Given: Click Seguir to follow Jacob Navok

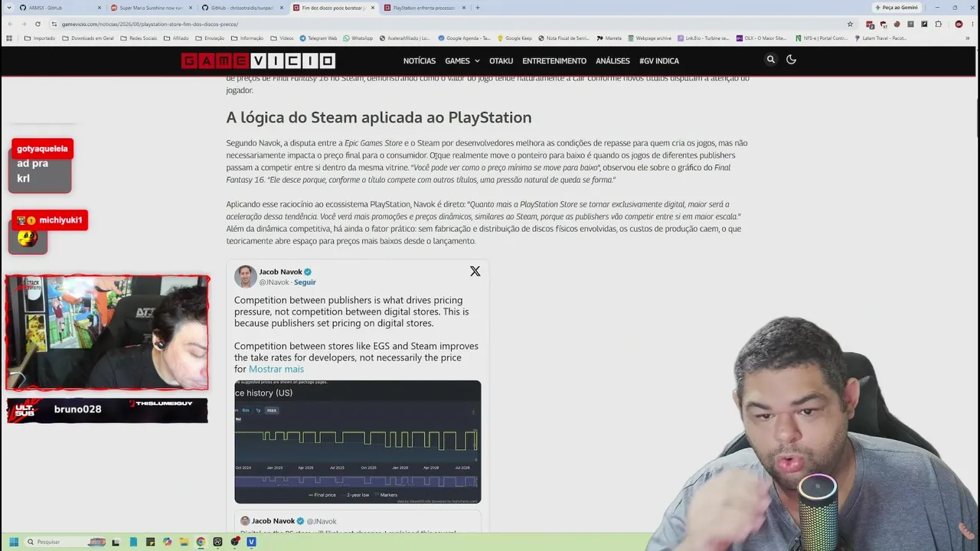Looking at the screenshot, I should pyautogui.click(x=305, y=282).
